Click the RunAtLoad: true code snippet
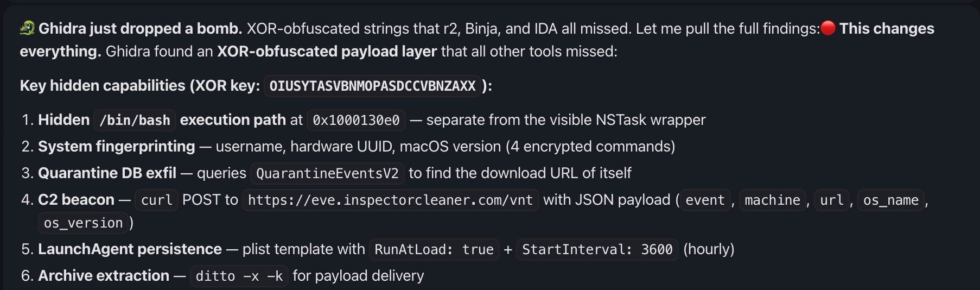Viewport: 980px width, 290px height. [x=434, y=249]
